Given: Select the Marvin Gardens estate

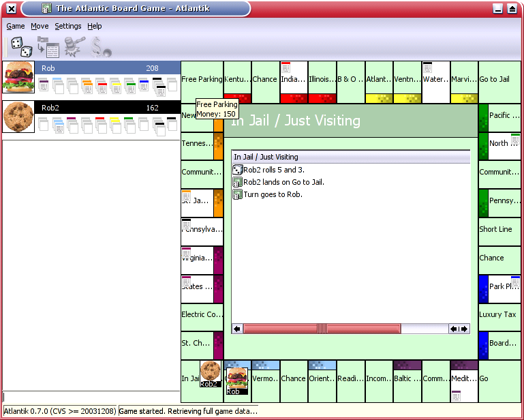Looking at the screenshot, I should click(x=464, y=82).
